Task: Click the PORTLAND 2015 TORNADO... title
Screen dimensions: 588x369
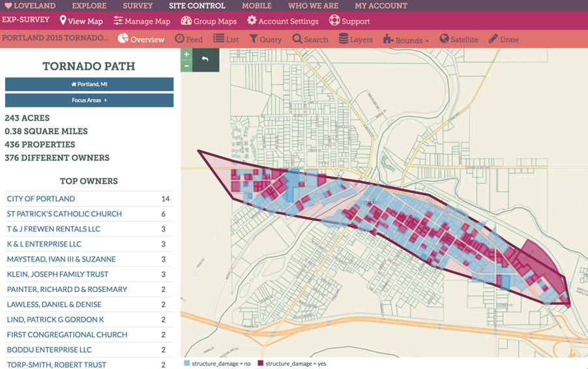Action: pos(55,38)
